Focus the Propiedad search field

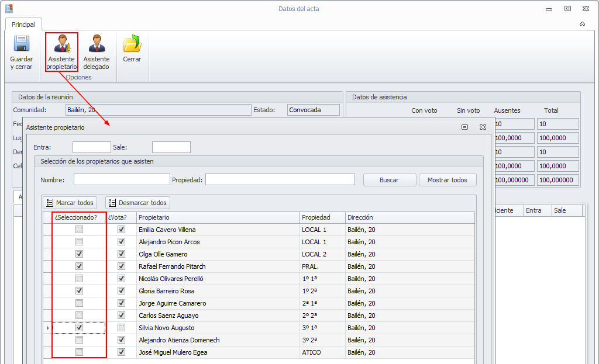tap(280, 179)
